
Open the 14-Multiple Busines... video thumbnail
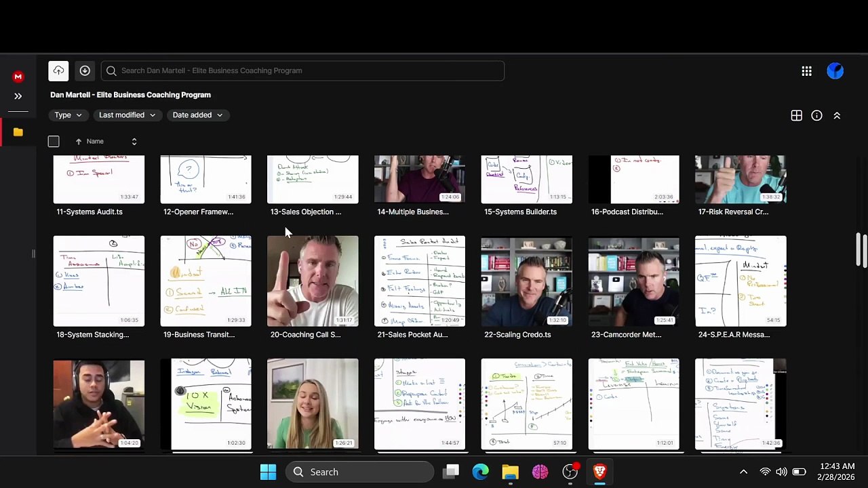point(420,180)
